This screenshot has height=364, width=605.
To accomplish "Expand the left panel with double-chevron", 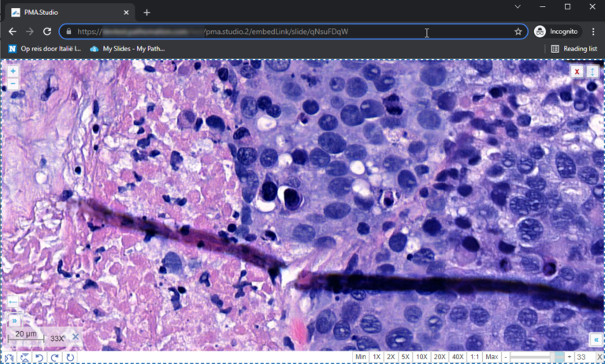I will point(13,321).
